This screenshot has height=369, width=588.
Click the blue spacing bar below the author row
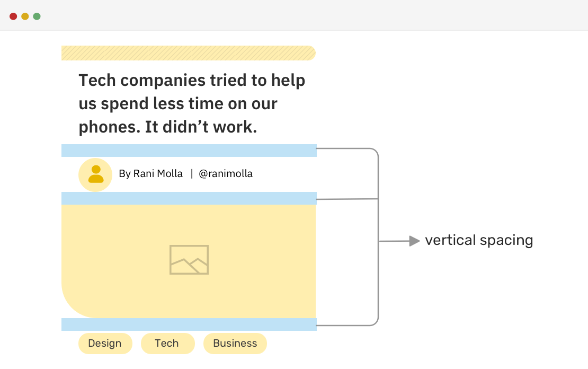point(189,198)
